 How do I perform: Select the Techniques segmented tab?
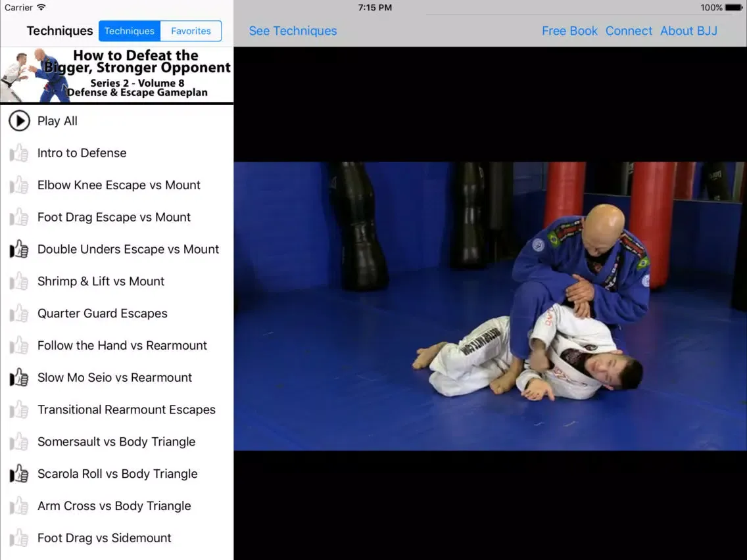point(130,31)
